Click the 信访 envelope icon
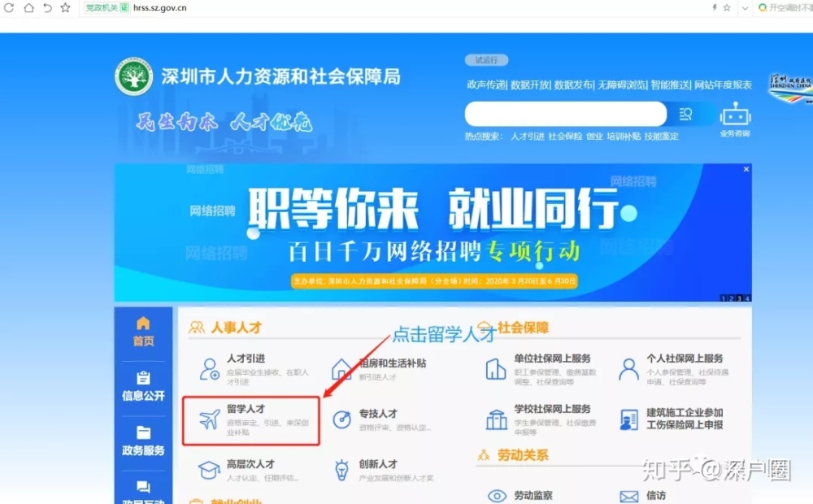The width and height of the screenshot is (813, 504). tap(629, 497)
